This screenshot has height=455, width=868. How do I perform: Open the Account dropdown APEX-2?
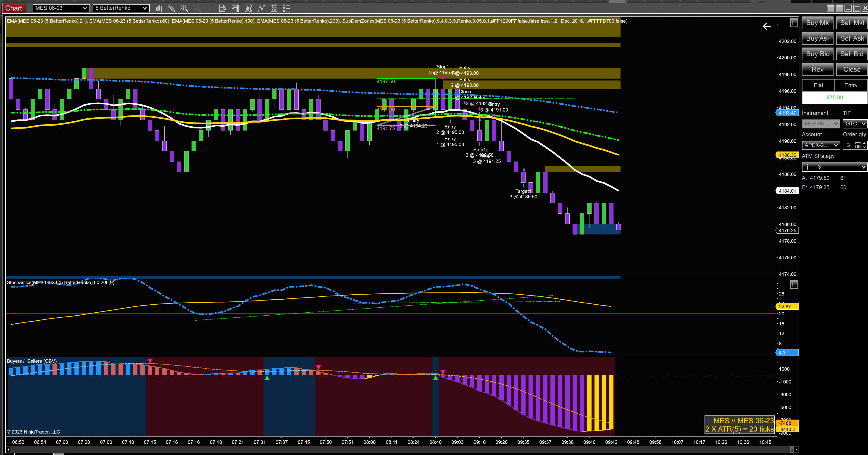(x=821, y=145)
